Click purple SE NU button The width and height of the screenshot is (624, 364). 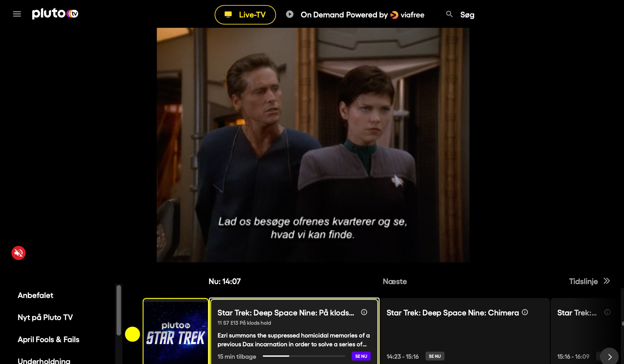(x=361, y=356)
